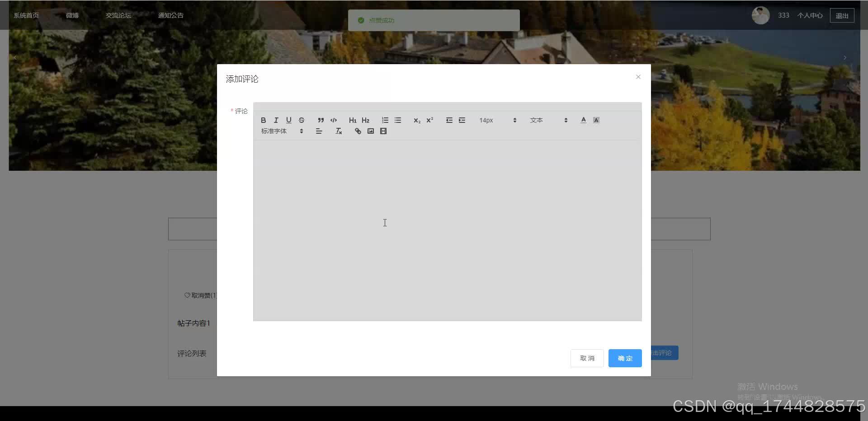The height and width of the screenshot is (421, 868).
Task: Click the 确定 confirm button
Action: pyautogui.click(x=625, y=358)
